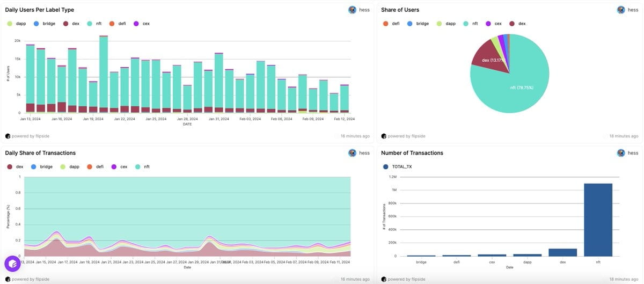This screenshot has width=644, height=284.
Task: Click hess avatar in Daily Share of Transactions panel
Action: [x=352, y=153]
